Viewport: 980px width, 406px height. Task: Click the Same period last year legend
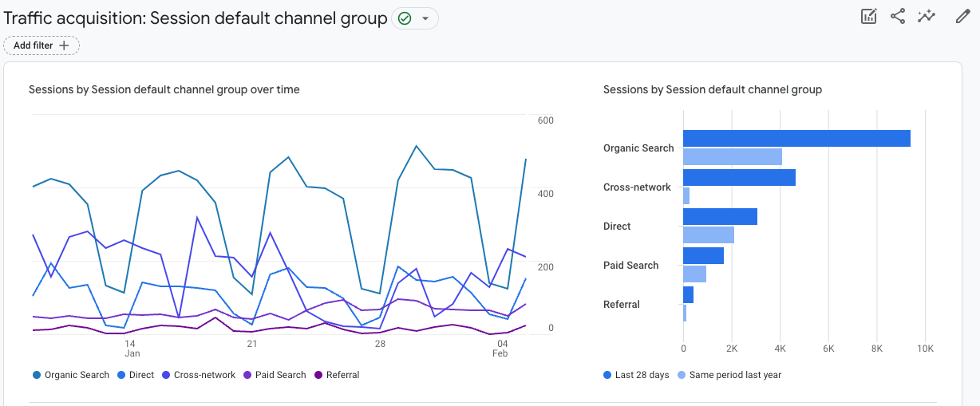click(x=729, y=375)
